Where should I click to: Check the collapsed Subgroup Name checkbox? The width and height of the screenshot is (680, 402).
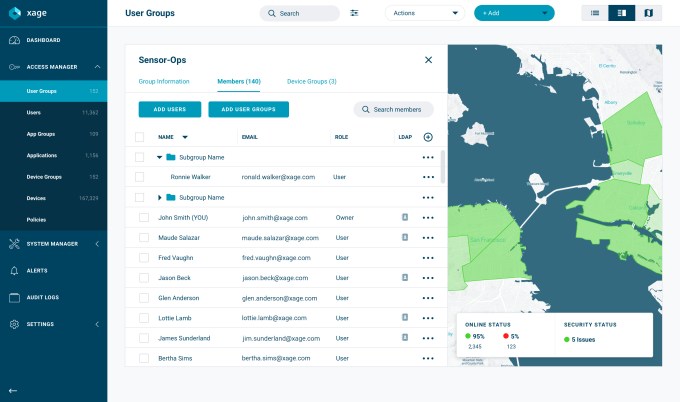pos(139,197)
